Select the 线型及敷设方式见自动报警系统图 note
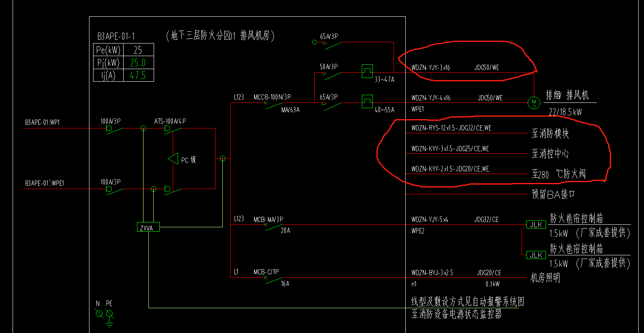 [468, 301]
